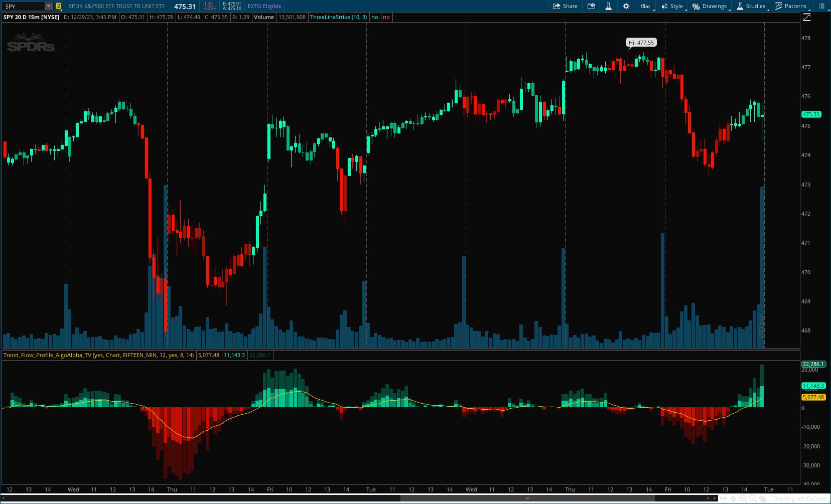Viewport: 831px width, 504px height.
Task: Click the auto-scroll expand arrows icon
Action: [723, 498]
